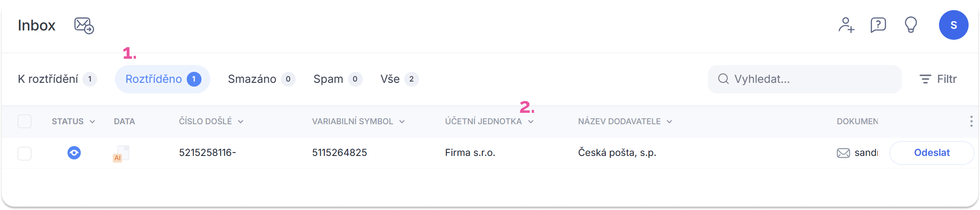Open the lightbulb tips icon
The image size is (980, 210).
click(x=910, y=25)
